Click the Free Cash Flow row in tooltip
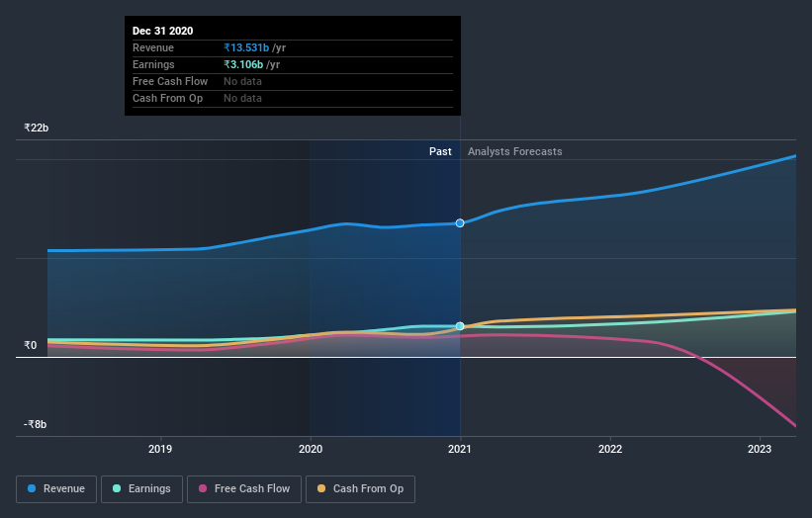This screenshot has width=812, height=518. 293,81
